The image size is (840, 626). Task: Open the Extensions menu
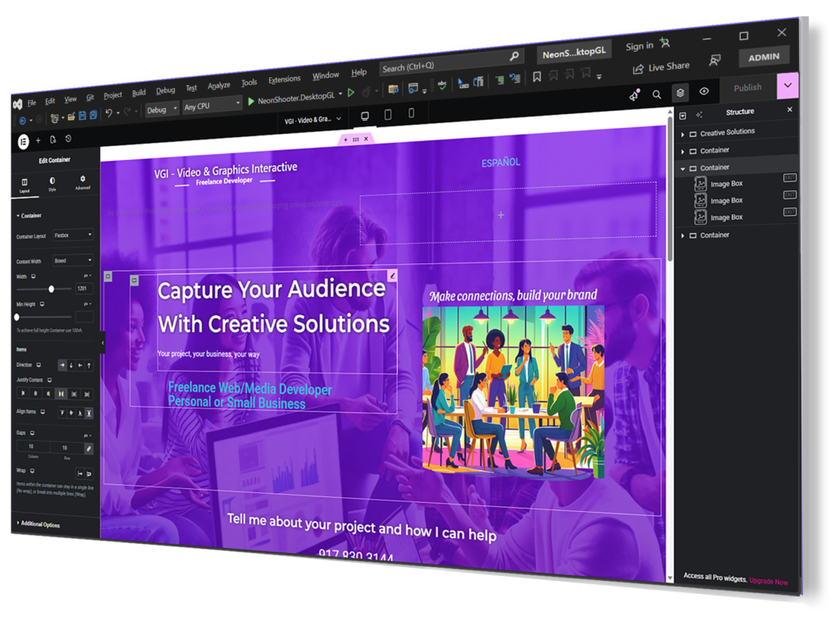(x=284, y=80)
